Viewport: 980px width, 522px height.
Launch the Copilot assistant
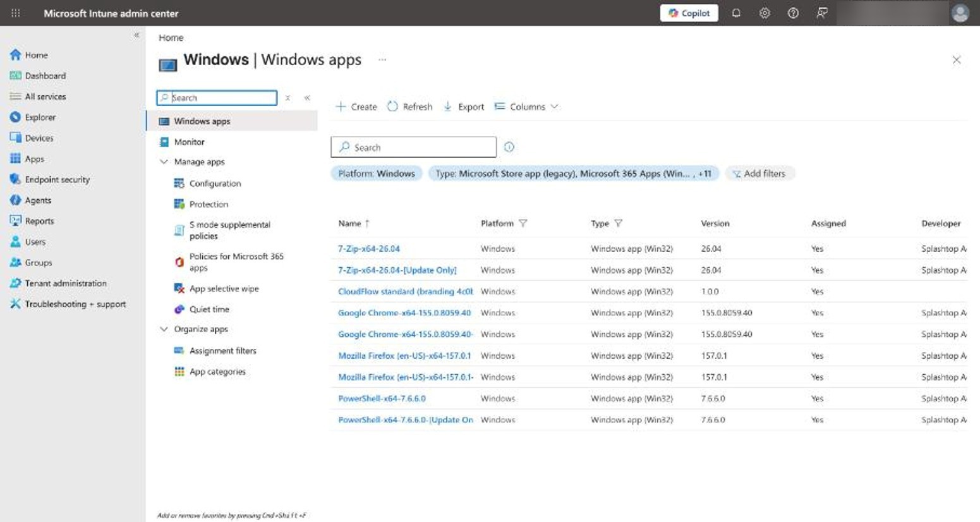pyautogui.click(x=689, y=13)
